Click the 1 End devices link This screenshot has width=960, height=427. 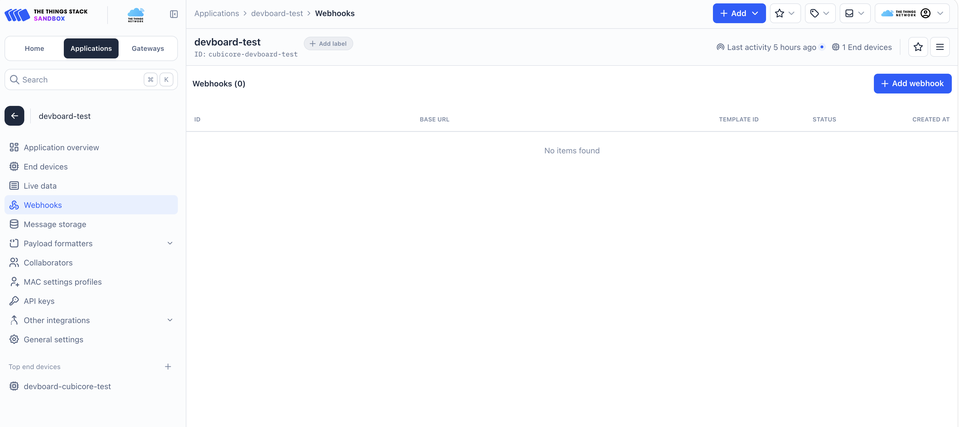point(861,47)
